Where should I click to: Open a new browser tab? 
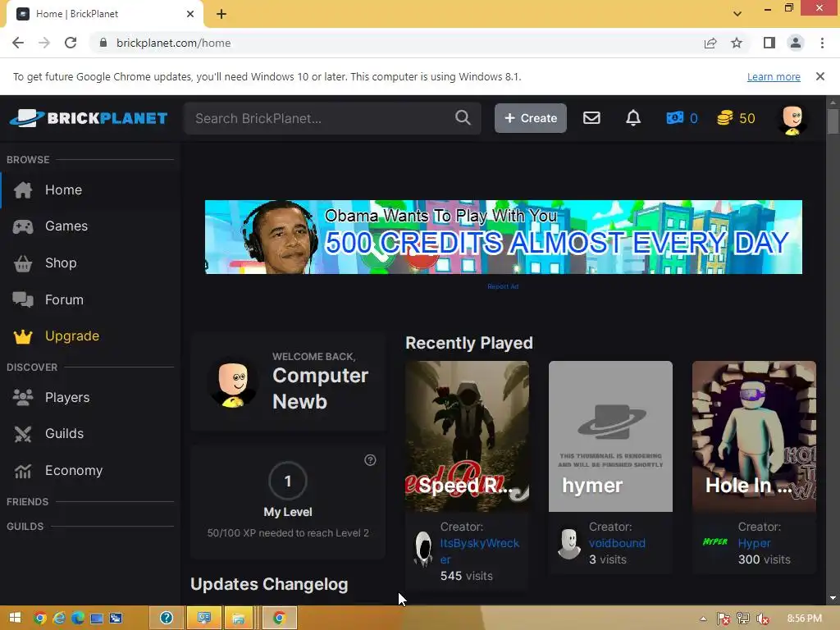click(221, 14)
